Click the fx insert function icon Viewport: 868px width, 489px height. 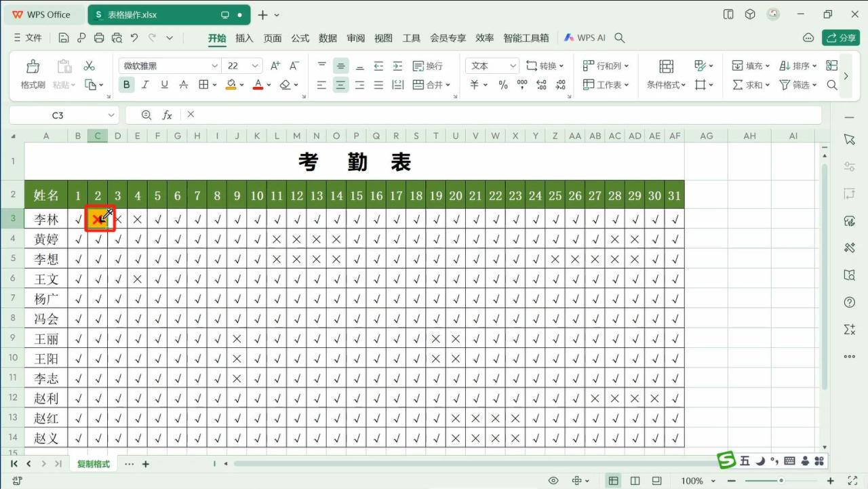[167, 115]
